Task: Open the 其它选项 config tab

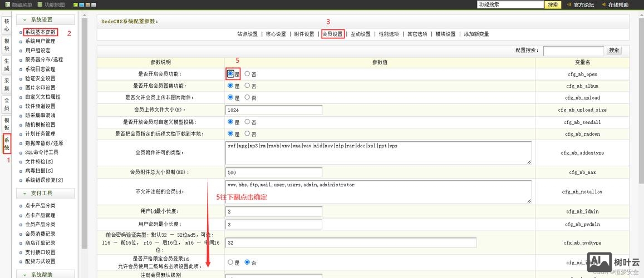Action: point(417,34)
